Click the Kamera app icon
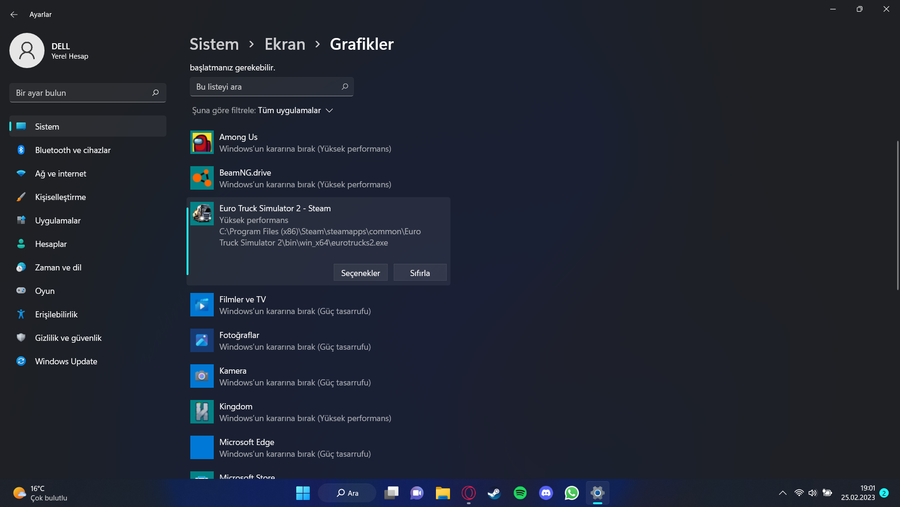 [x=201, y=376]
